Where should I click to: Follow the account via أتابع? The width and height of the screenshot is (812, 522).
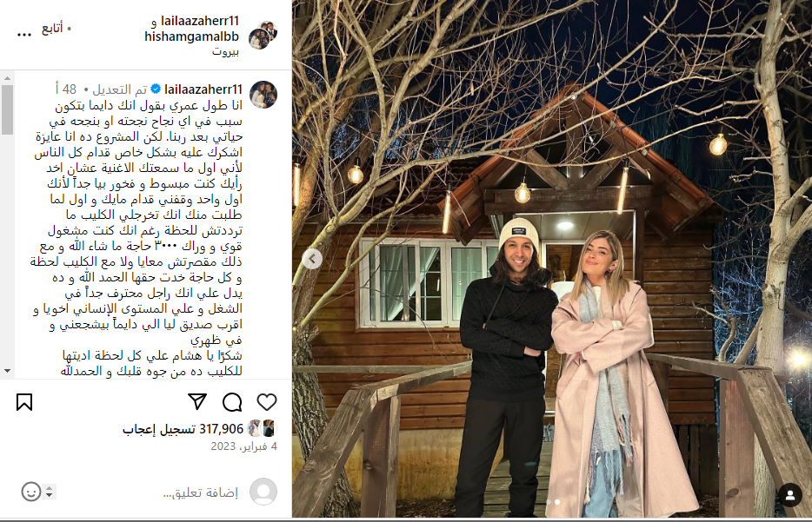click(x=52, y=29)
